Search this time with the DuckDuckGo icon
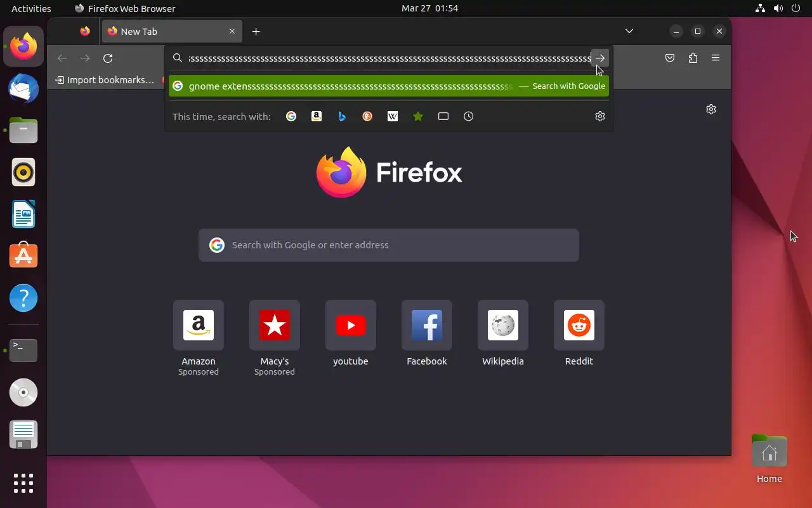The width and height of the screenshot is (812, 508). click(x=367, y=116)
